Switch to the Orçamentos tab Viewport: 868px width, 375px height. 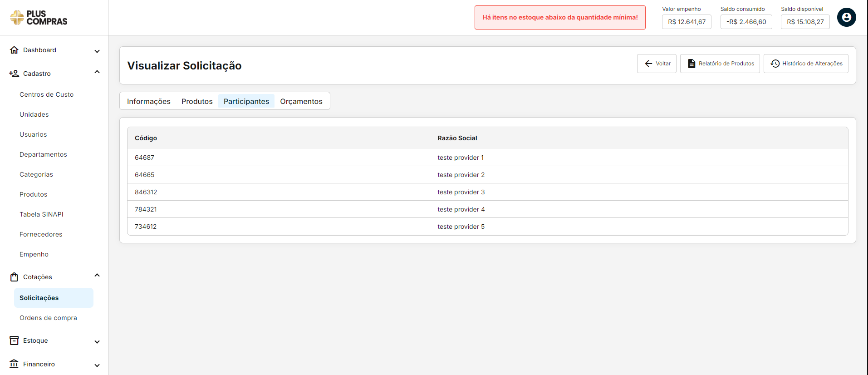coord(301,101)
